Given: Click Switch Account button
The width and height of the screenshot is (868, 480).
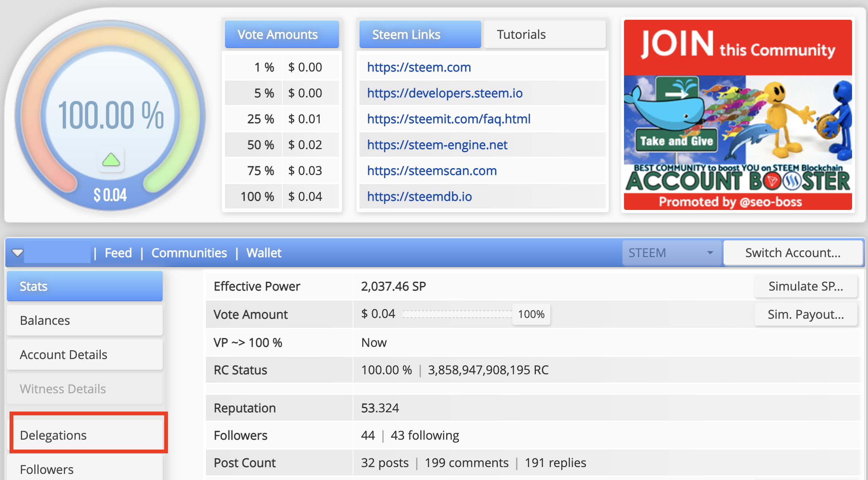Looking at the screenshot, I should click(793, 253).
